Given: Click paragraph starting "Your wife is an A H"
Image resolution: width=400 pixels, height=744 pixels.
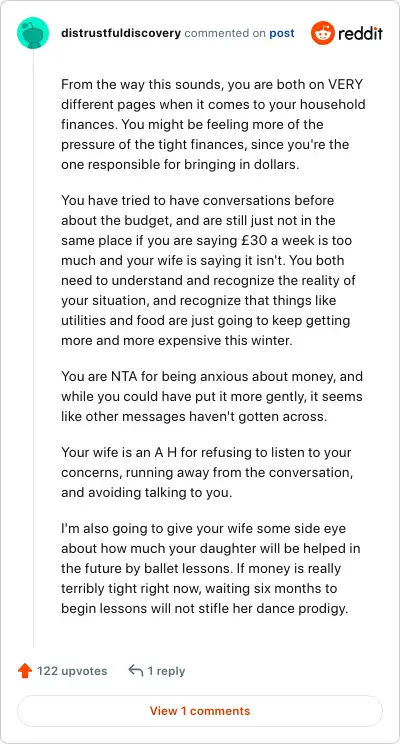Looking at the screenshot, I should [207, 472].
